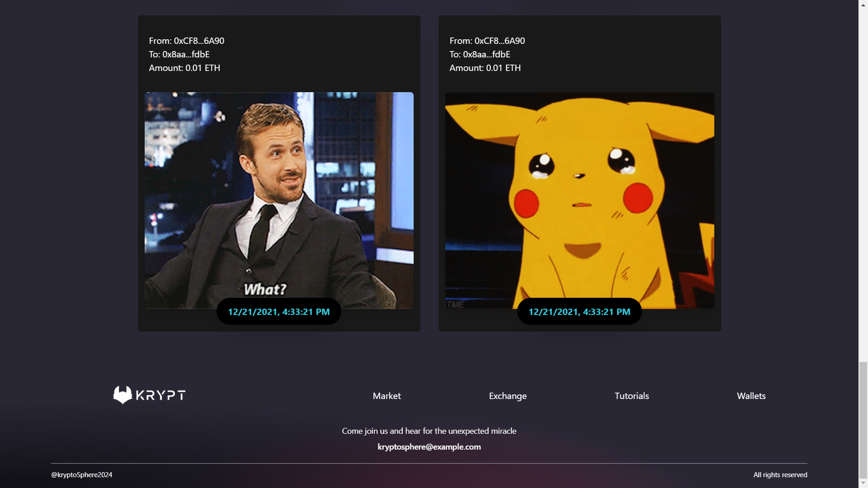Image resolution: width=868 pixels, height=488 pixels.
Task: Go to the Tutorials footer link
Action: (632, 396)
